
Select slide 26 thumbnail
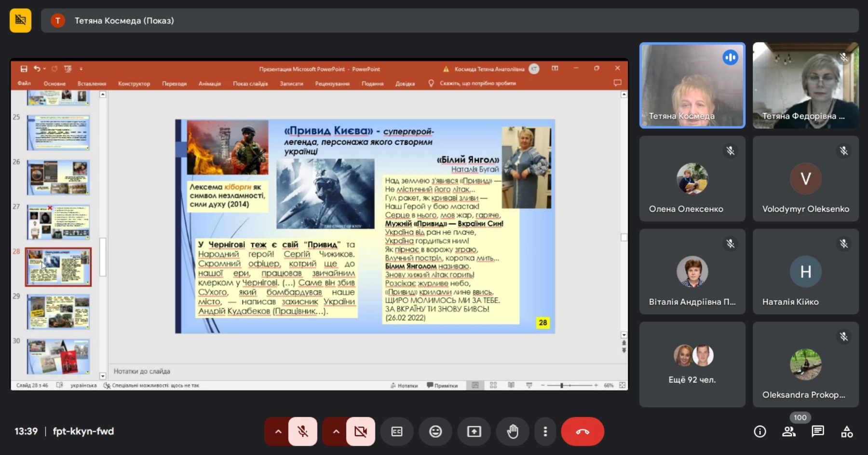pyautogui.click(x=58, y=178)
